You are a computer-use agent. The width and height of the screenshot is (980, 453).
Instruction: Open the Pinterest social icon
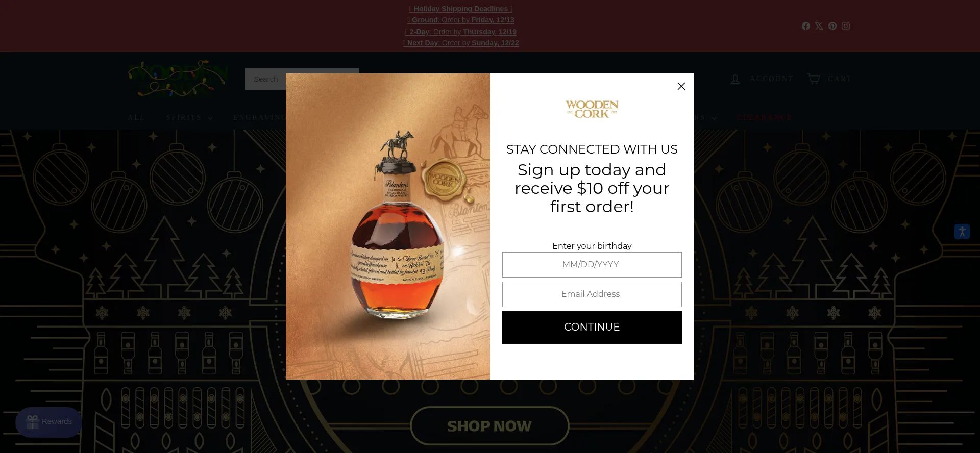832,26
